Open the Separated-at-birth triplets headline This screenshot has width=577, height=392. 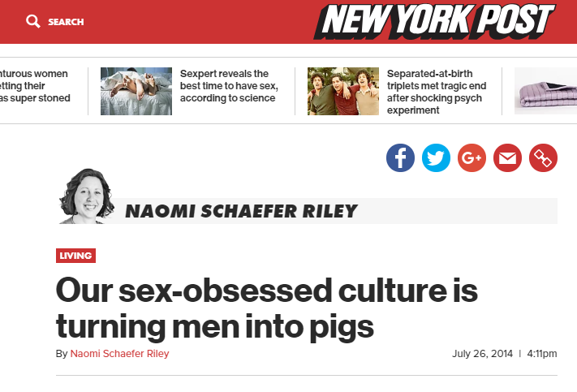coord(437,92)
